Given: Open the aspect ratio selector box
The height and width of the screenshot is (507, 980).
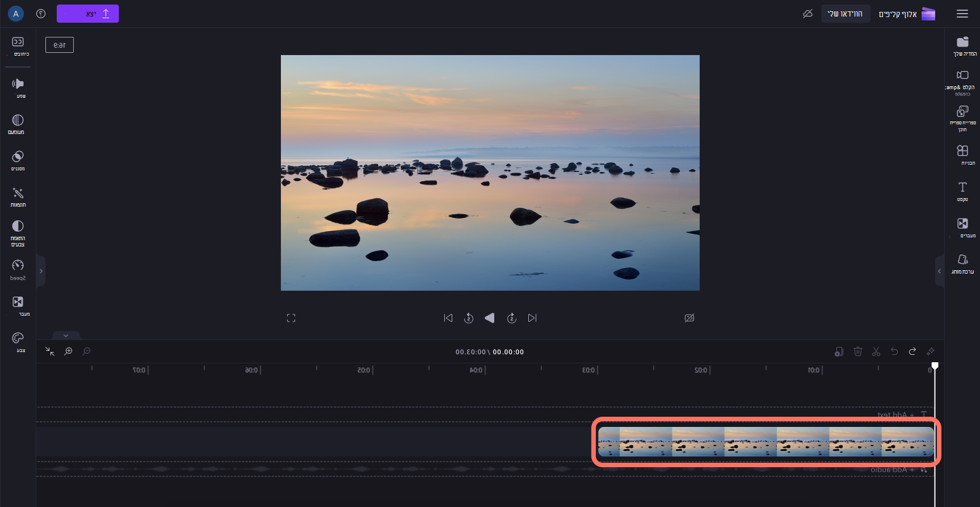Looking at the screenshot, I should [x=60, y=45].
